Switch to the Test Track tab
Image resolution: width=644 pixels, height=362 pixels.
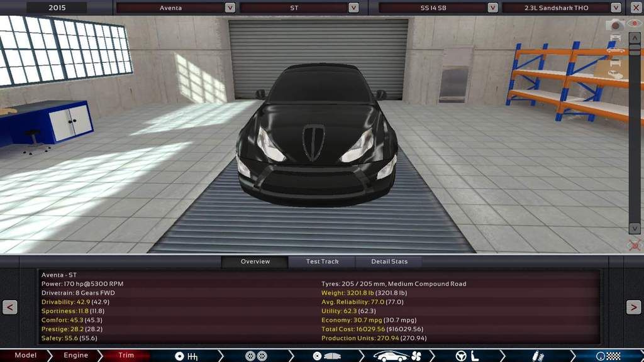[x=322, y=261]
